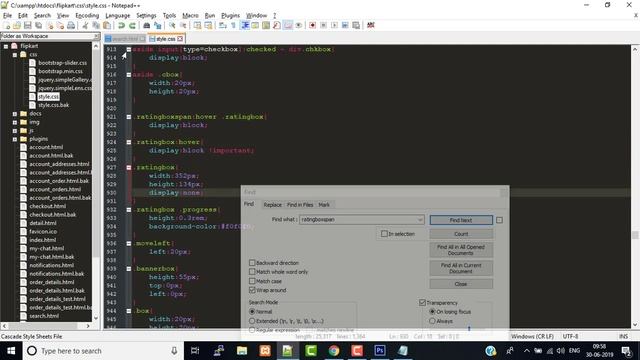The width and height of the screenshot is (640, 360).
Task: Switch to the Mark tab
Action: (x=324, y=205)
